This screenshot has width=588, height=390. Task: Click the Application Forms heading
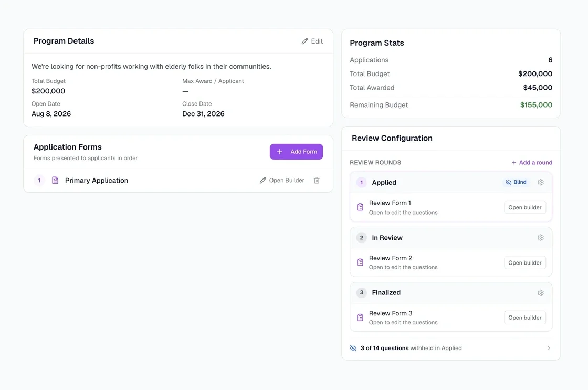(68, 147)
